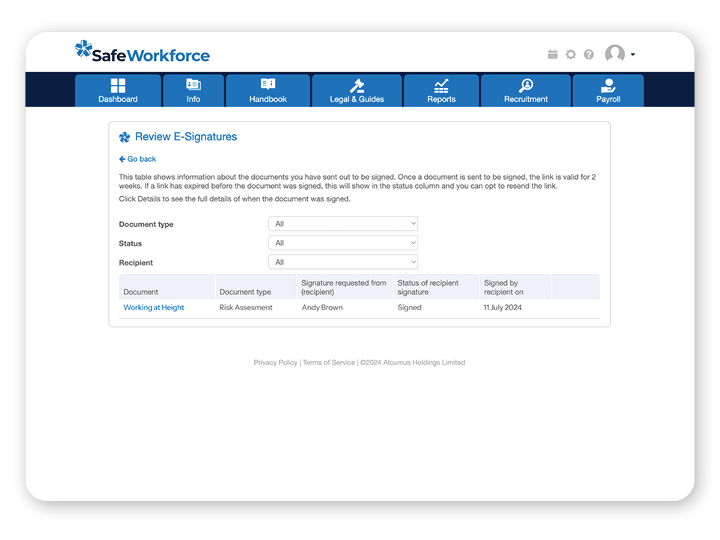Click the SafeWorkforce logo
The height and width of the screenshot is (540, 720).
click(142, 53)
